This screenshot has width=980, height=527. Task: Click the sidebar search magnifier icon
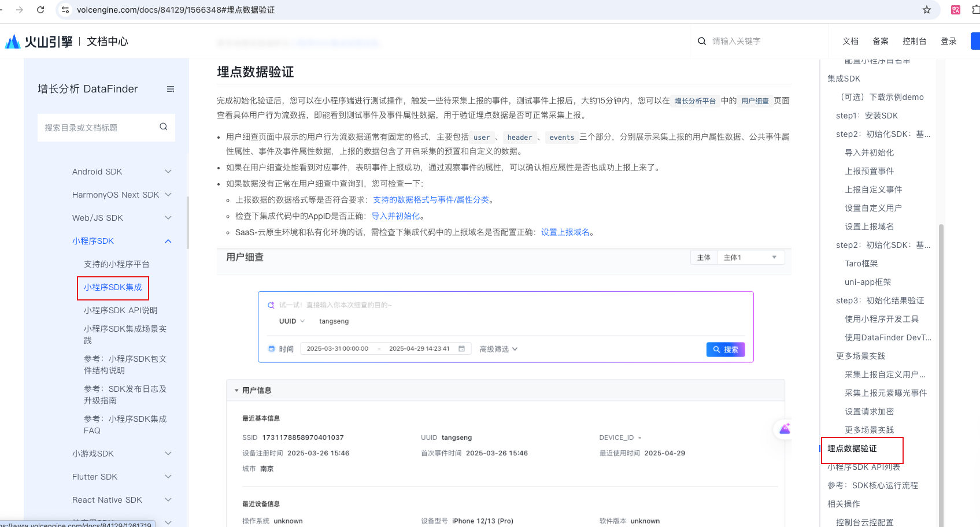164,127
